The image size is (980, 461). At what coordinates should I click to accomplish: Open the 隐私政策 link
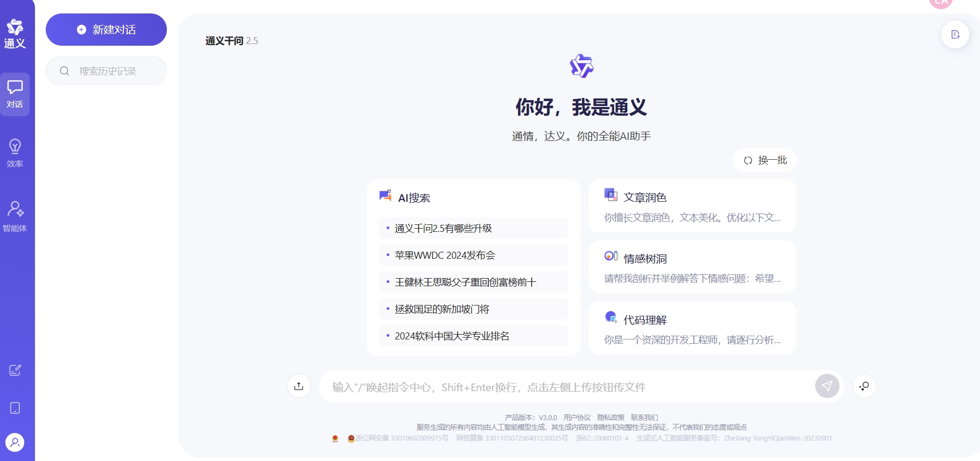[x=611, y=417]
